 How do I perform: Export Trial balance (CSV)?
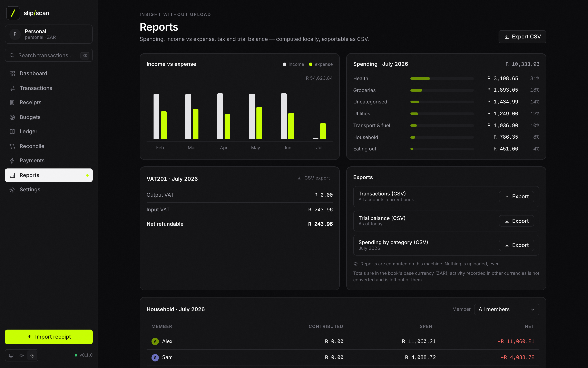[516, 221]
